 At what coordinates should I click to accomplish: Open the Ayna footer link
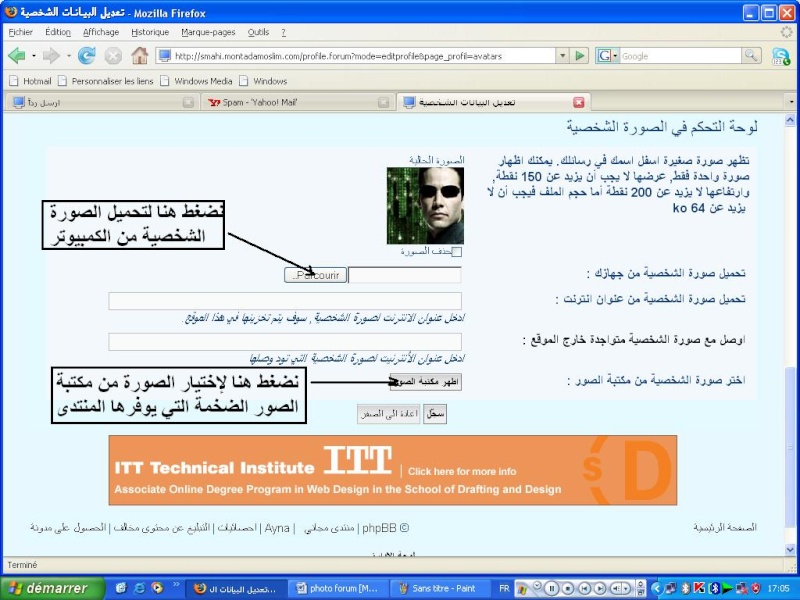click(277, 529)
